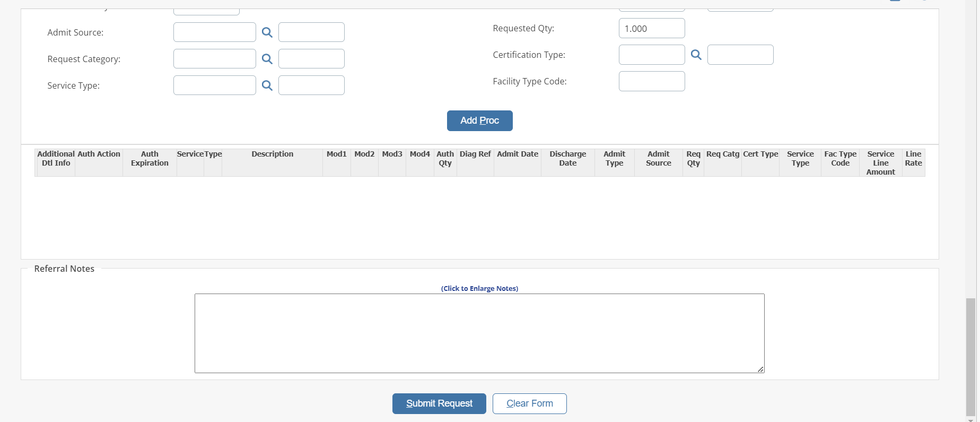This screenshot has width=980, height=422.
Task: Open the Request Category search lookup icon
Action: 267,59
